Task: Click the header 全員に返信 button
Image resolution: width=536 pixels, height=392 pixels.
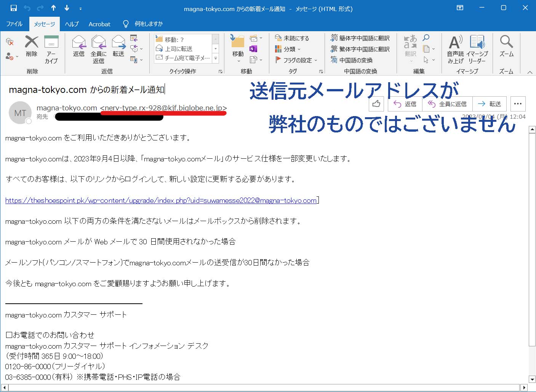Action: click(x=447, y=104)
